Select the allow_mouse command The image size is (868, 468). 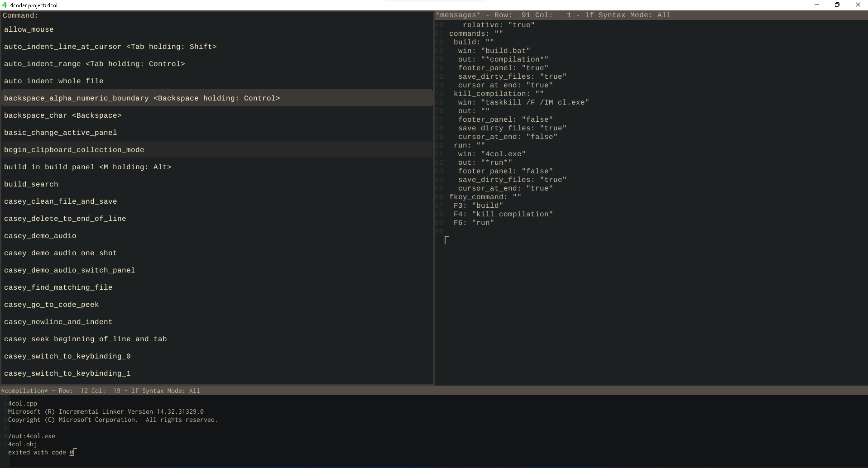pos(217,29)
